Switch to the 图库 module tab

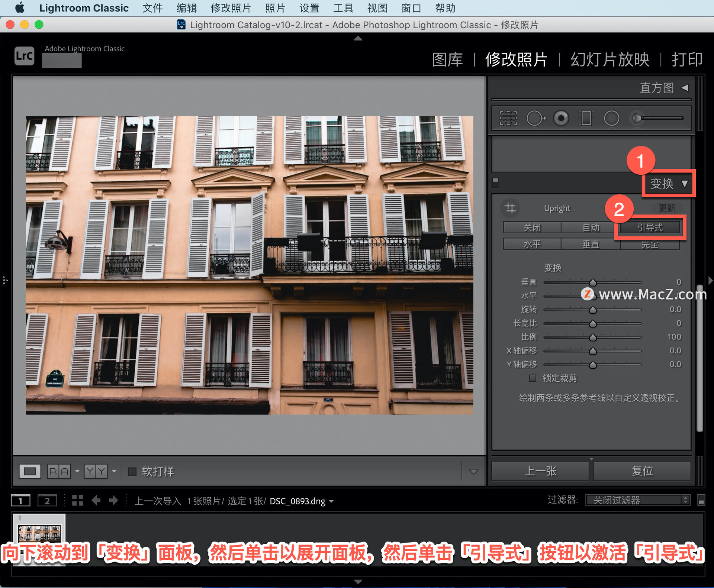click(x=447, y=59)
